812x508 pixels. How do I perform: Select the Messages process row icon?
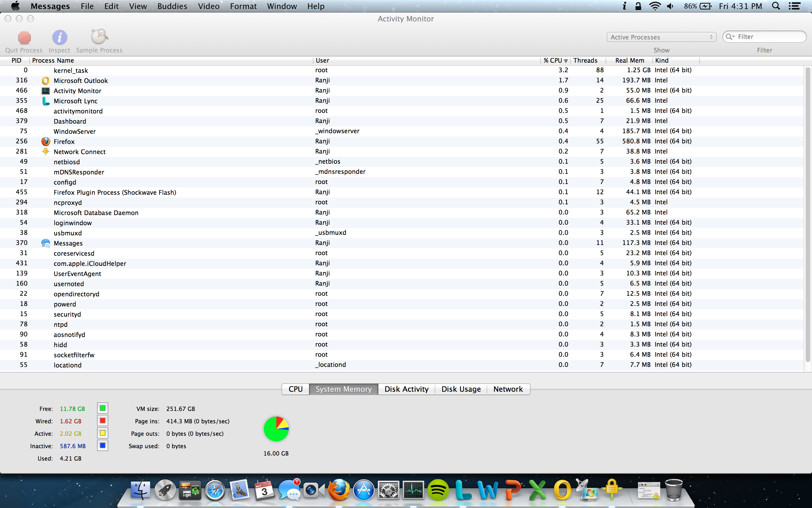[46, 243]
